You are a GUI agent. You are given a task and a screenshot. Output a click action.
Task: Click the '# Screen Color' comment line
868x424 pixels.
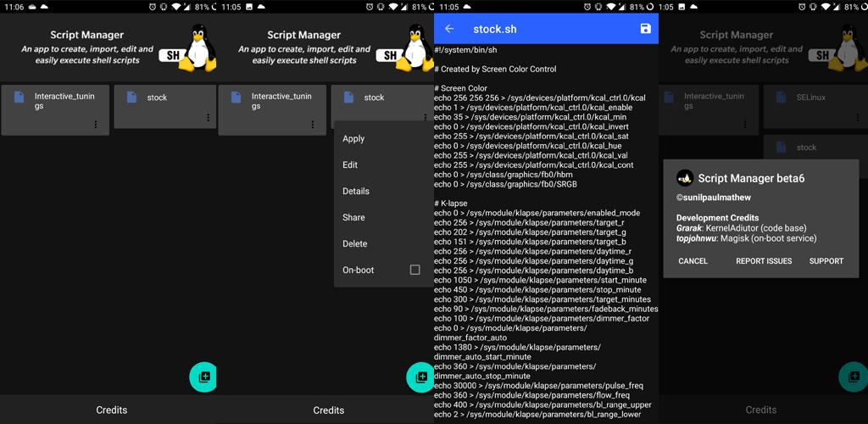[x=461, y=88]
